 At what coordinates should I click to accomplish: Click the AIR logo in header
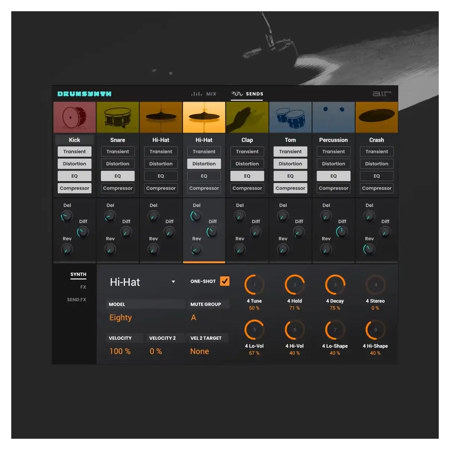381,94
